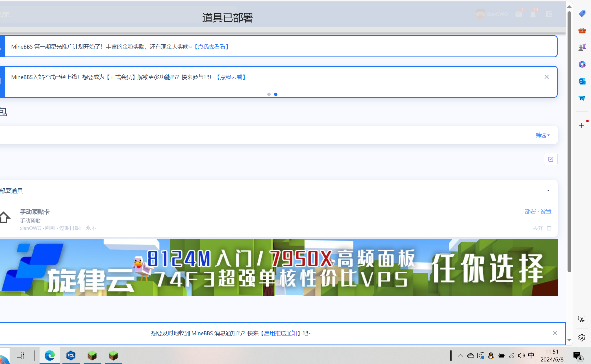
Task: Open the Edge sidebar shopping tag icon
Action: pyautogui.click(x=582, y=13)
